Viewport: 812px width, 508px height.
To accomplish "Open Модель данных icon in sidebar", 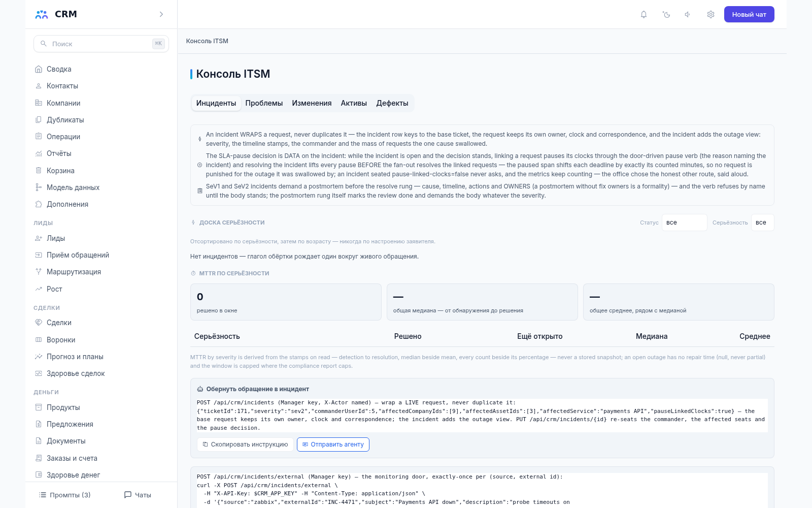I will pyautogui.click(x=39, y=187).
